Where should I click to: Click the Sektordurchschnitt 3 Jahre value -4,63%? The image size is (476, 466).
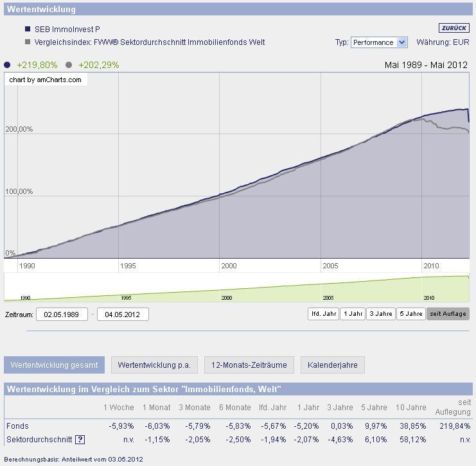340,439
